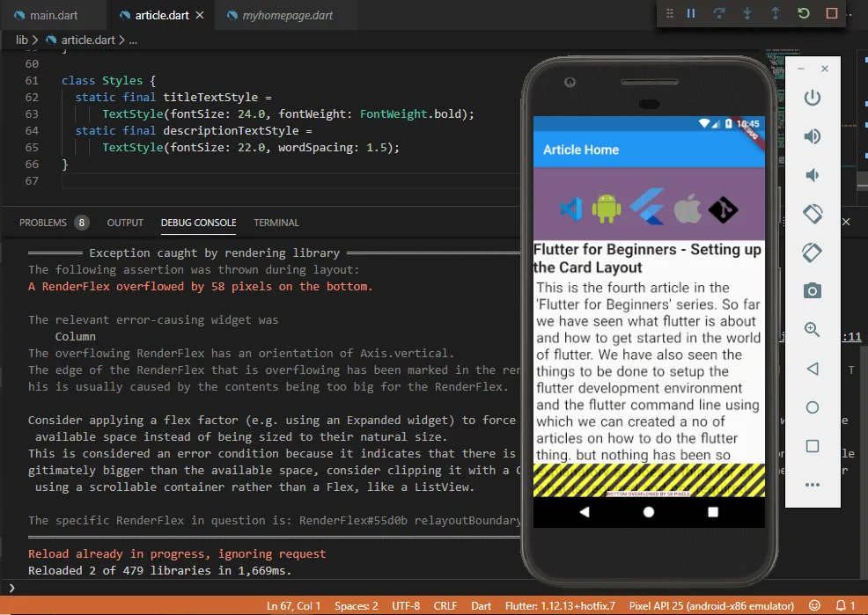Hot reload with the green restart icon
Image resolution: width=868 pixels, height=615 pixels.
[x=804, y=13]
